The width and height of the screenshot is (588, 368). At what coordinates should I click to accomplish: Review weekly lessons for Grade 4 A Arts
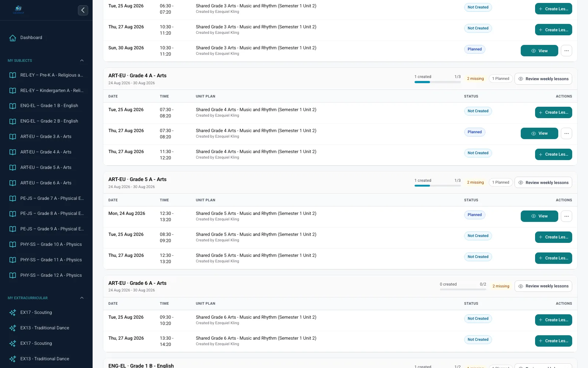point(543,79)
